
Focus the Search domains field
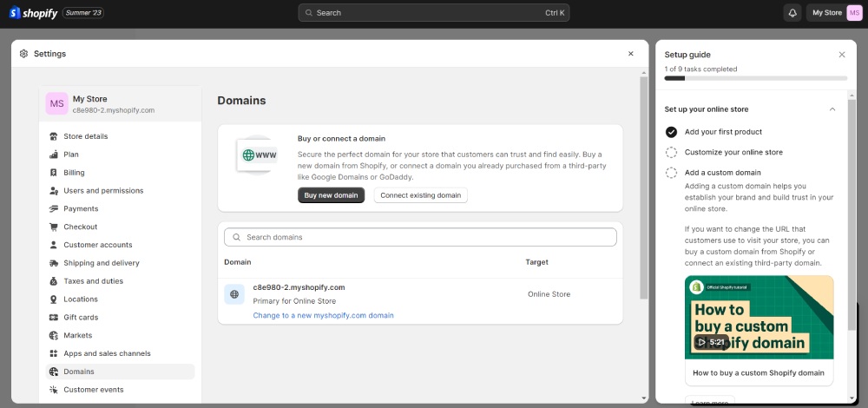420,237
